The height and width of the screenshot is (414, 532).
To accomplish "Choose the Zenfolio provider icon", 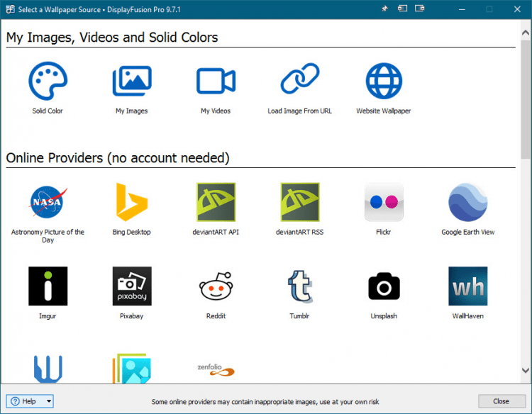I will coord(216,369).
